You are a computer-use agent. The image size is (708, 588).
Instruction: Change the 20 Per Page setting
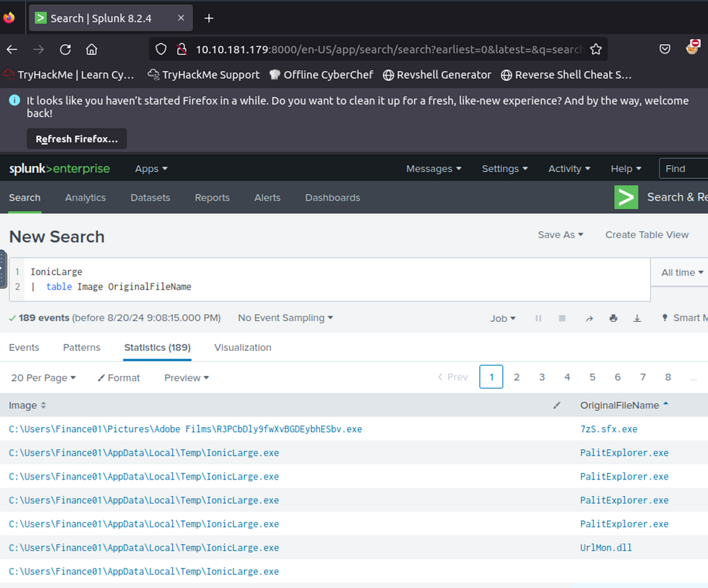[x=44, y=378]
